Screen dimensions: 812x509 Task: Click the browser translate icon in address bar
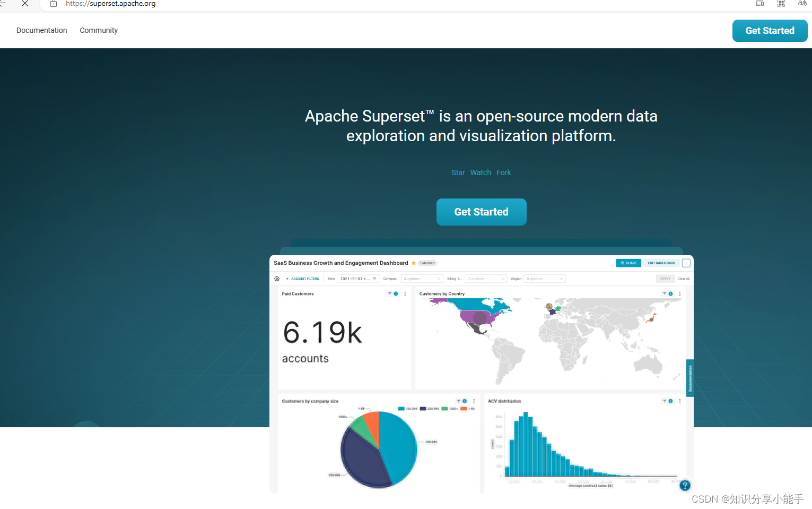coord(802,3)
